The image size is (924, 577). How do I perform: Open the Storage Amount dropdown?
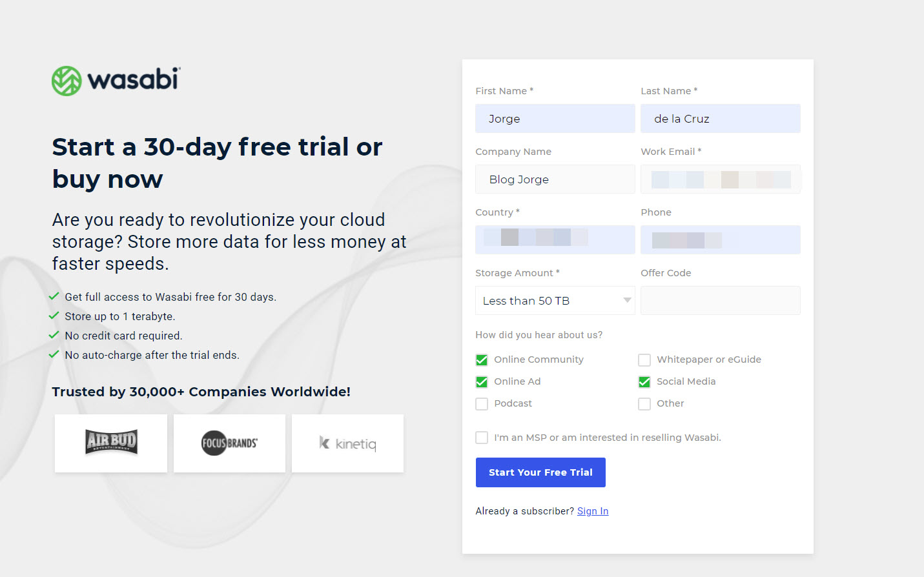point(555,301)
